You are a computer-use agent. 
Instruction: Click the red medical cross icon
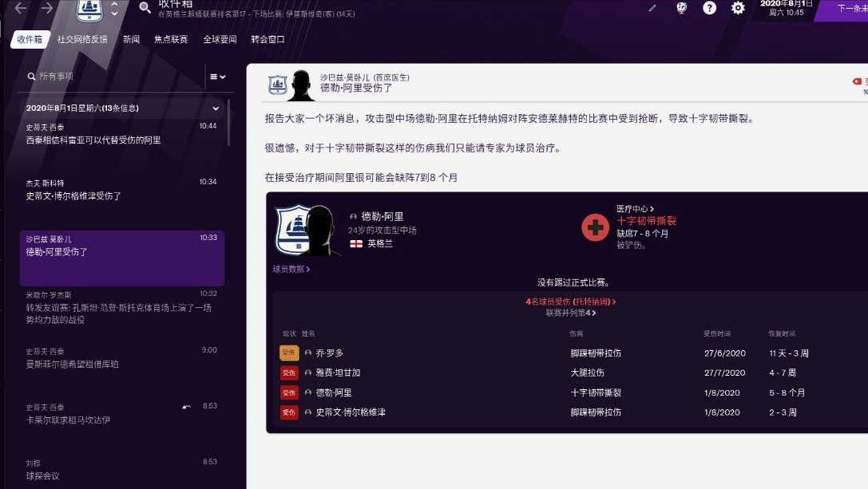pyautogui.click(x=595, y=227)
